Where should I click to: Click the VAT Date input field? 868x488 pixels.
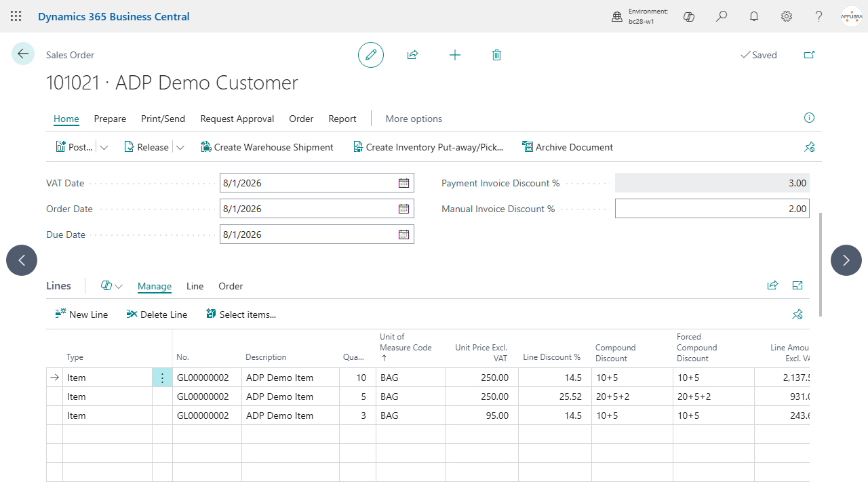point(317,183)
